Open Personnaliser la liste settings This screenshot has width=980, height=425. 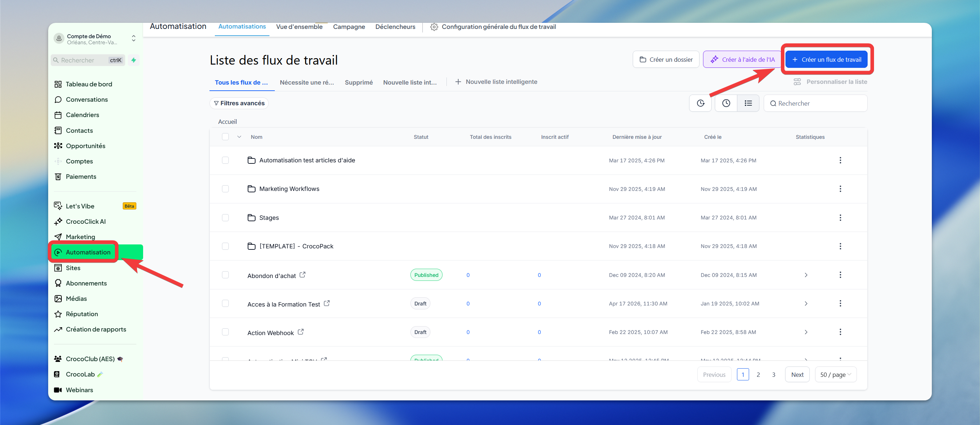(830, 82)
